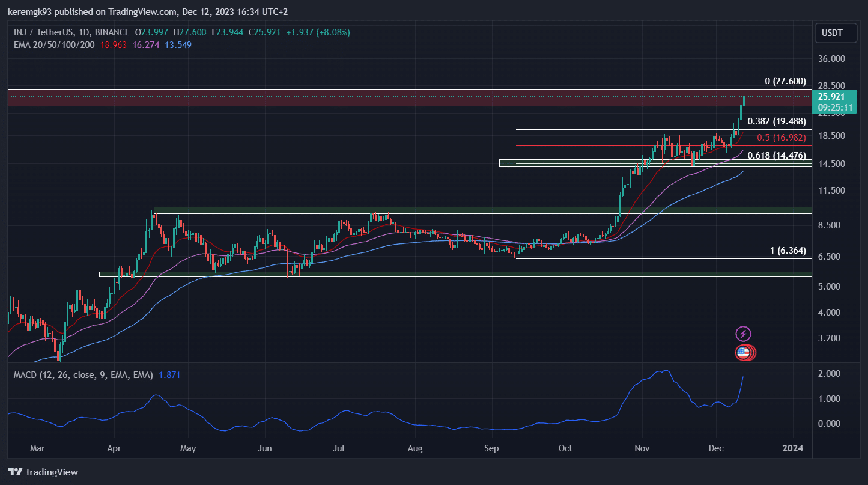Viewport: 868px width, 485px height.
Task: Click the blue EMA value 13.549
Action: click(178, 45)
